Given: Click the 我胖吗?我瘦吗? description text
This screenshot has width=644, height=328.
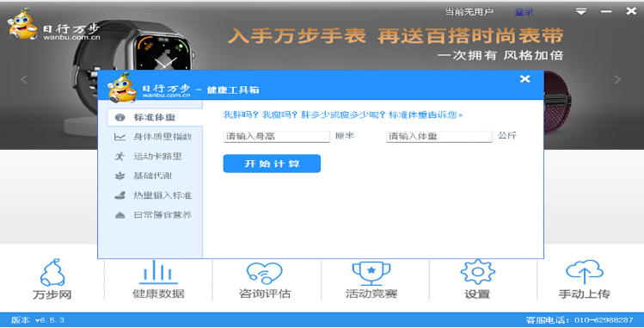Looking at the screenshot, I should [x=342, y=115].
